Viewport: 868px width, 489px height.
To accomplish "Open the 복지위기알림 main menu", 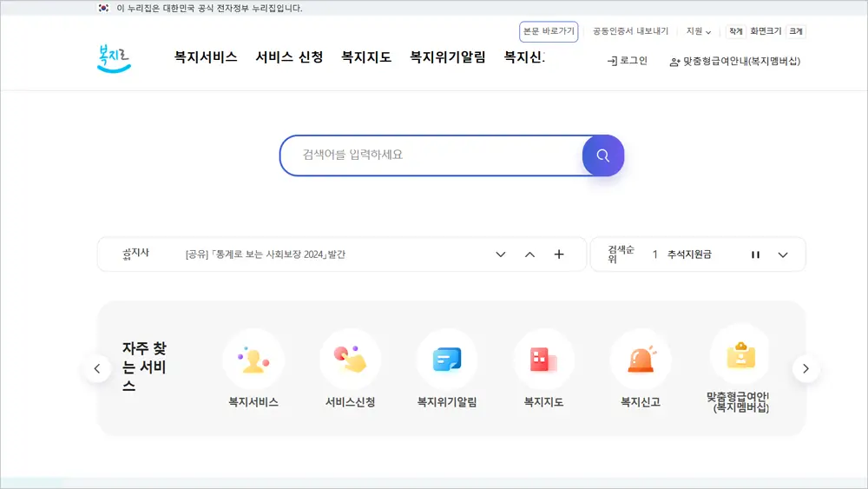I will pyautogui.click(x=447, y=57).
